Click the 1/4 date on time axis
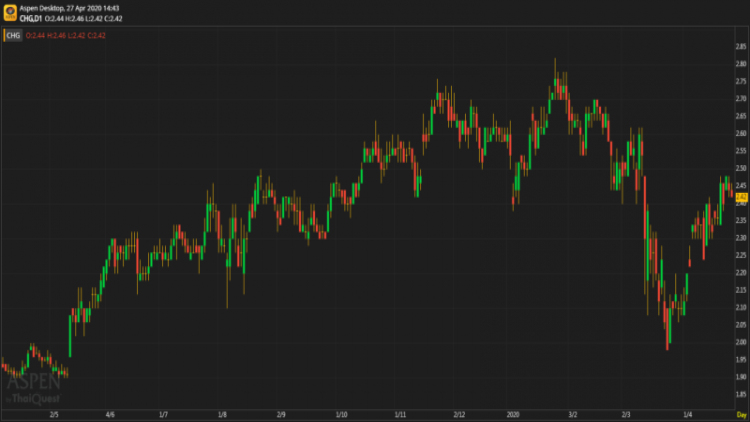Screen dimensions: 750x422 click(x=688, y=413)
